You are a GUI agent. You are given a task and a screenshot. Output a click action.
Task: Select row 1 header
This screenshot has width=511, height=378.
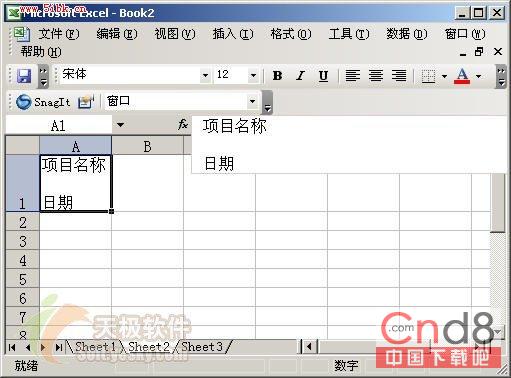(x=22, y=183)
